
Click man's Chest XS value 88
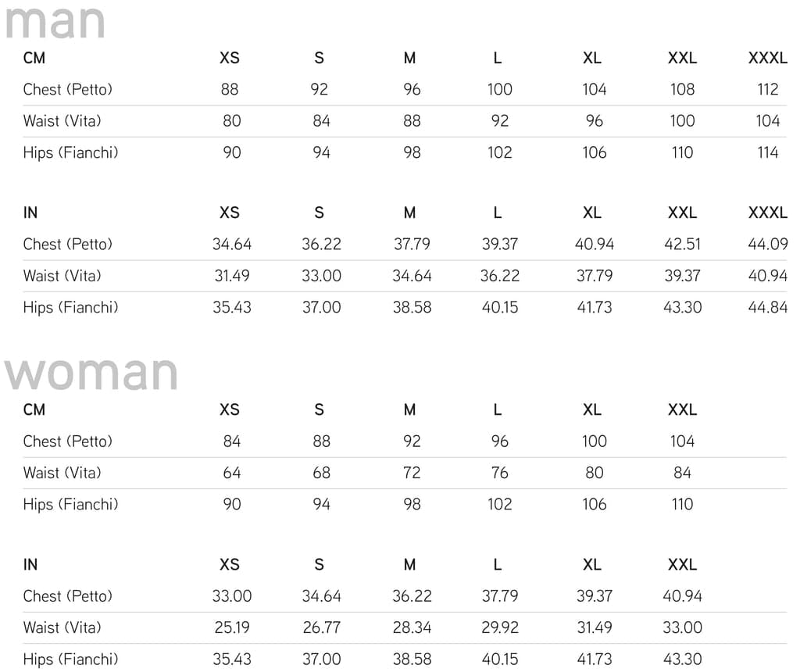click(230, 89)
